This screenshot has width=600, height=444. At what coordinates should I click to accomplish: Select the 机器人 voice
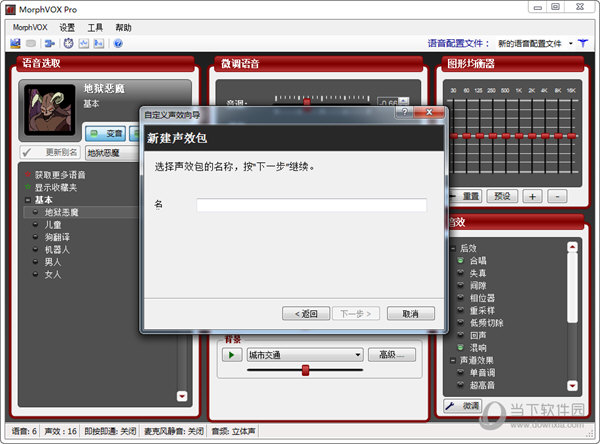coord(57,250)
